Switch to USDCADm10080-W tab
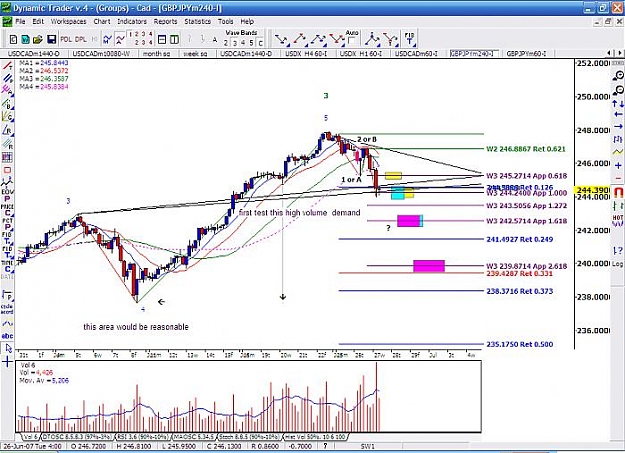This screenshot has width=625, height=453. [100, 53]
